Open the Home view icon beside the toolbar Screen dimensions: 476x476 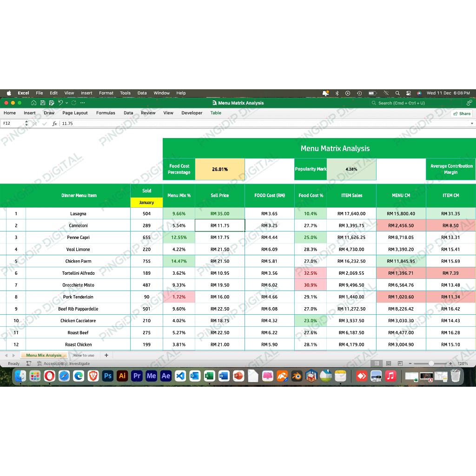coord(33,103)
